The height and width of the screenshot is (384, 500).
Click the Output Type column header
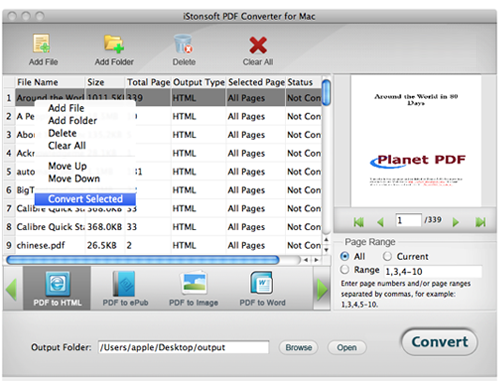(199, 82)
